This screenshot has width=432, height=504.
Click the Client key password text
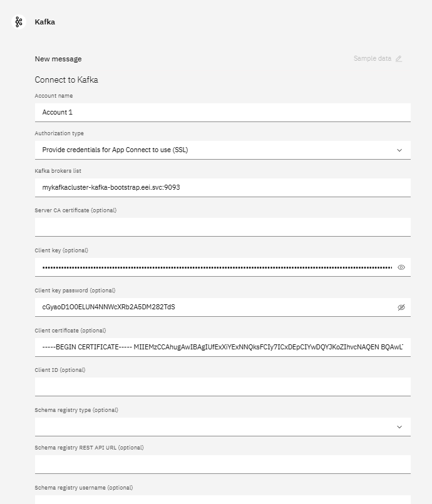pos(109,307)
